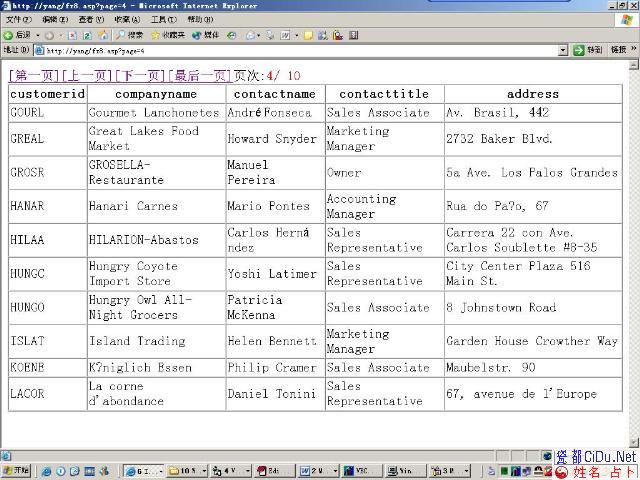This screenshot has width=640, height=480.
Task: Click the Stop loading icon
Action: pos(73,35)
